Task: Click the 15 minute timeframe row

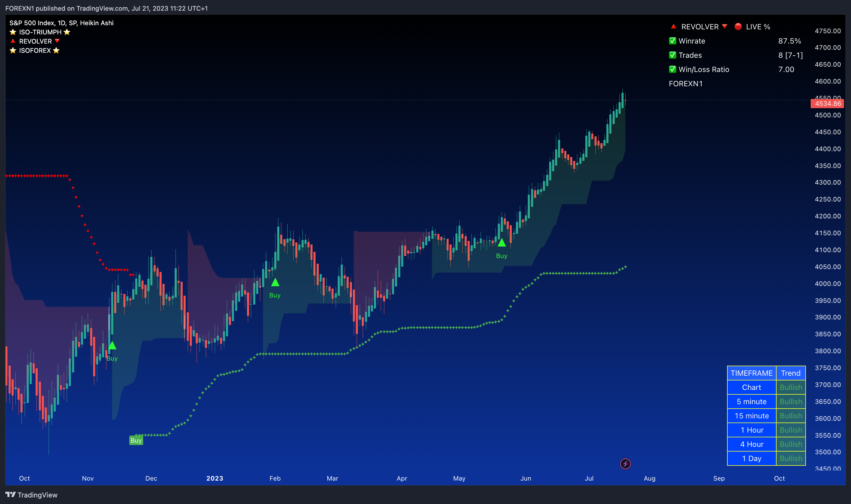Action: click(x=766, y=416)
